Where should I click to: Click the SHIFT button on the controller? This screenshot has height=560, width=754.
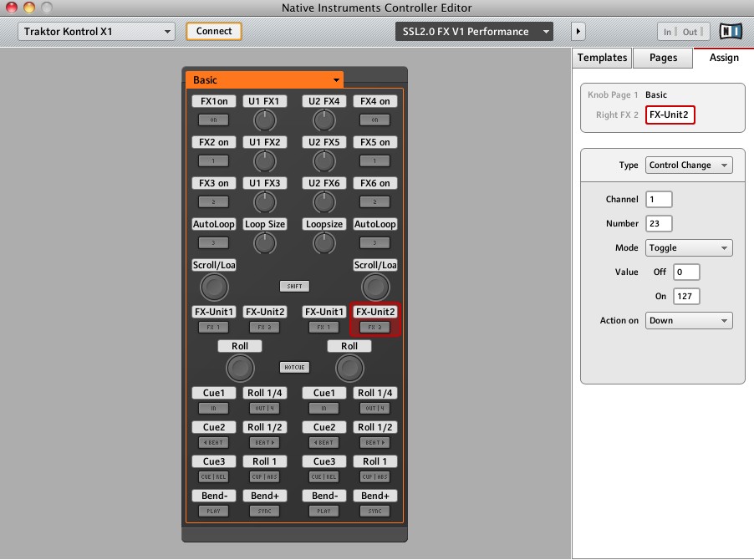(x=294, y=286)
